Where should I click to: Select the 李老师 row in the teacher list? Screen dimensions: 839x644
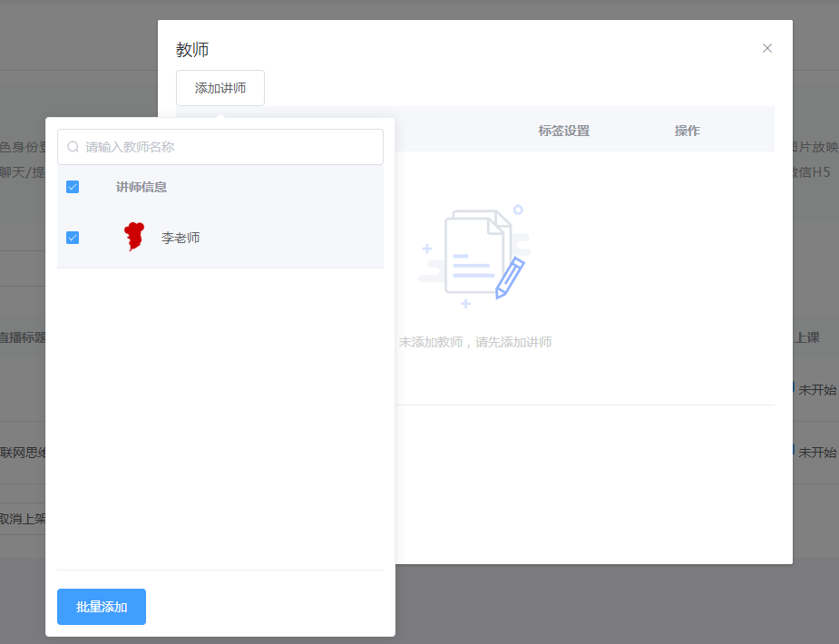[179, 237]
